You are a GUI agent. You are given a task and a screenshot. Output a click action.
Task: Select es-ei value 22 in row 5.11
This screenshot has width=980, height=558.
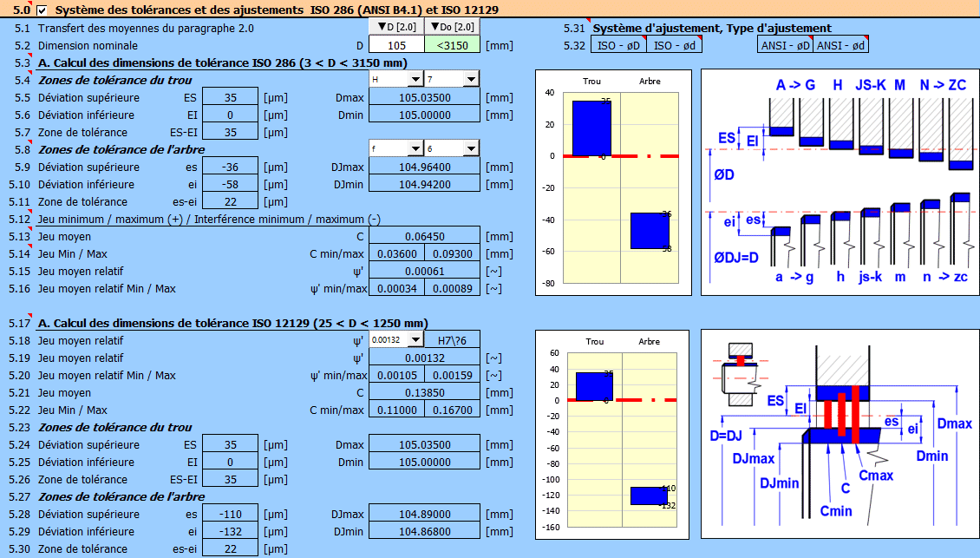point(230,201)
